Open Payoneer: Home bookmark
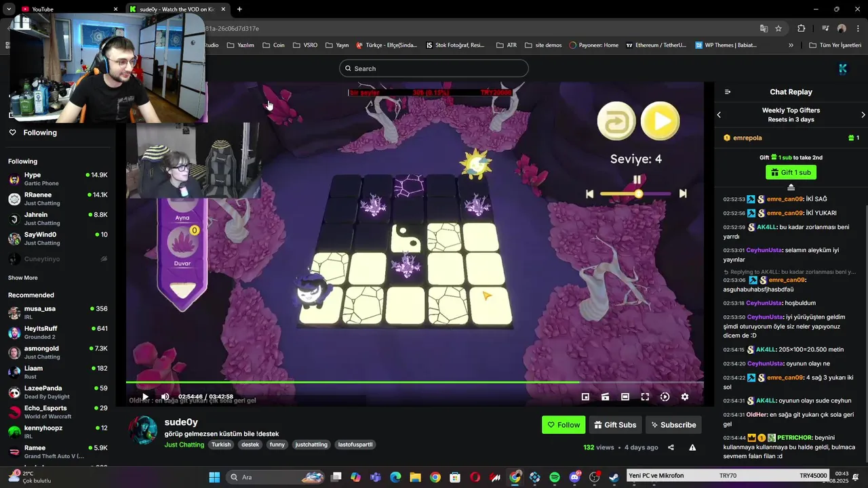Screen dimensions: 868x488 click(593, 45)
